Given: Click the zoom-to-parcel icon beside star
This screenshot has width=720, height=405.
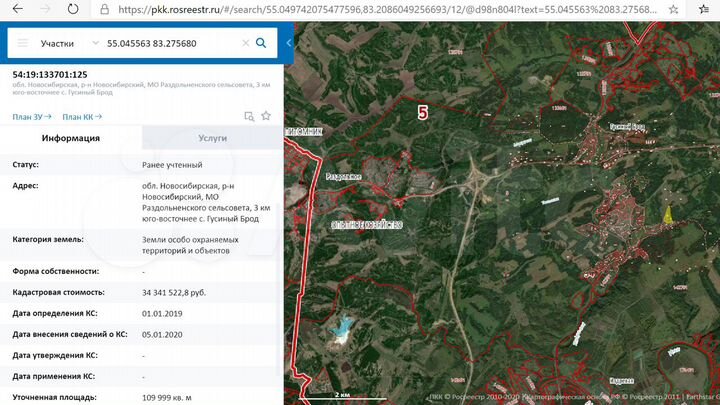Looking at the screenshot, I should point(249,116).
